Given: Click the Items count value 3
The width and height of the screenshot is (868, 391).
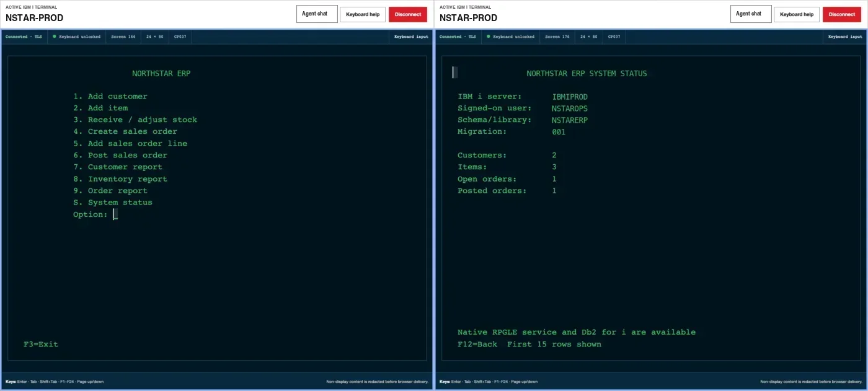Looking at the screenshot, I should pyautogui.click(x=554, y=167).
